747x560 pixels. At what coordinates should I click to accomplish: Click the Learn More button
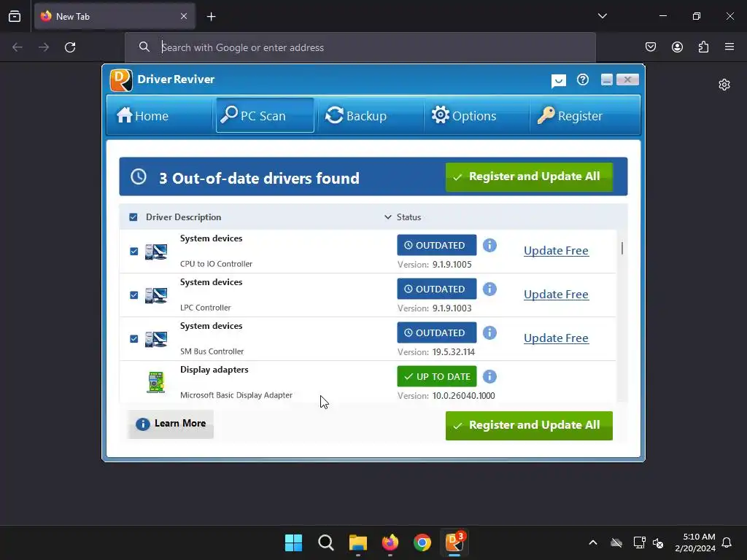tap(171, 424)
